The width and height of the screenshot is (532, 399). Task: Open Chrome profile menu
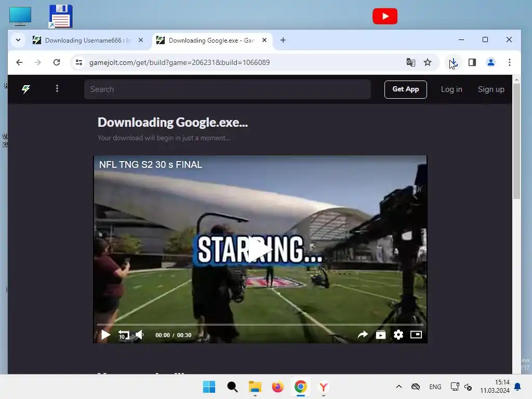490,62
